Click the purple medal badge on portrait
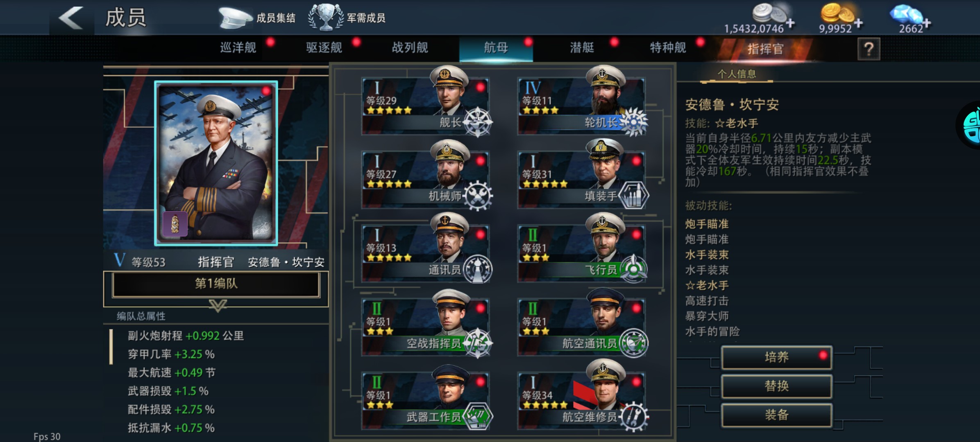This screenshot has height=442, width=980. (x=175, y=224)
